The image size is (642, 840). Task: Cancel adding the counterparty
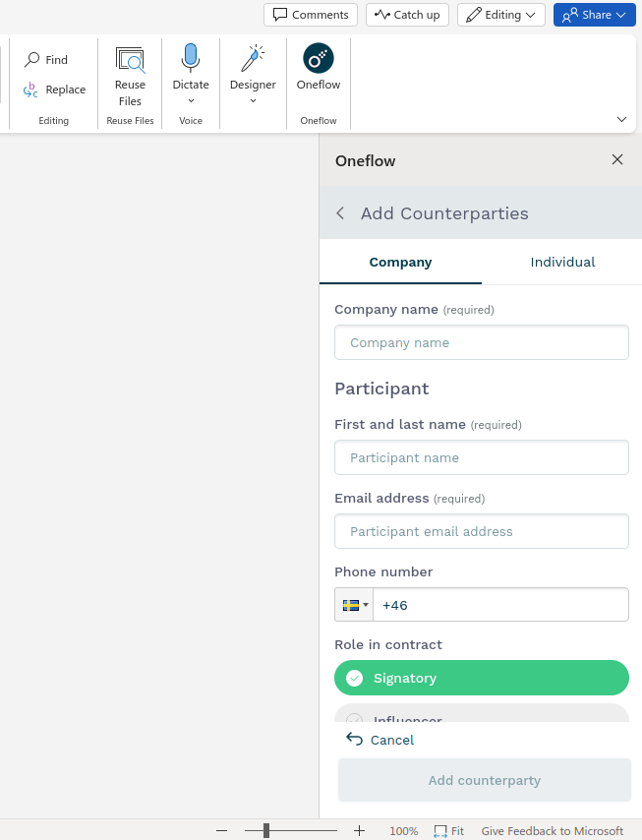point(380,740)
